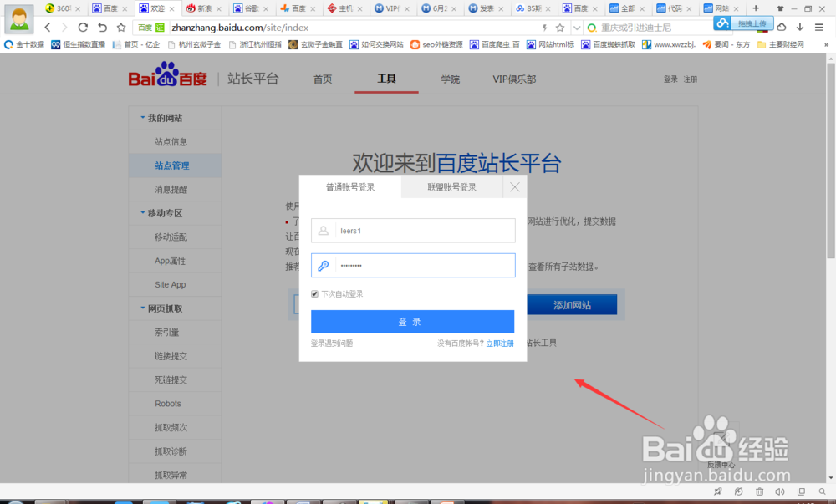Open seo外链资源 bookmark
Image resolution: width=836 pixels, height=504 pixels.
coord(436,45)
